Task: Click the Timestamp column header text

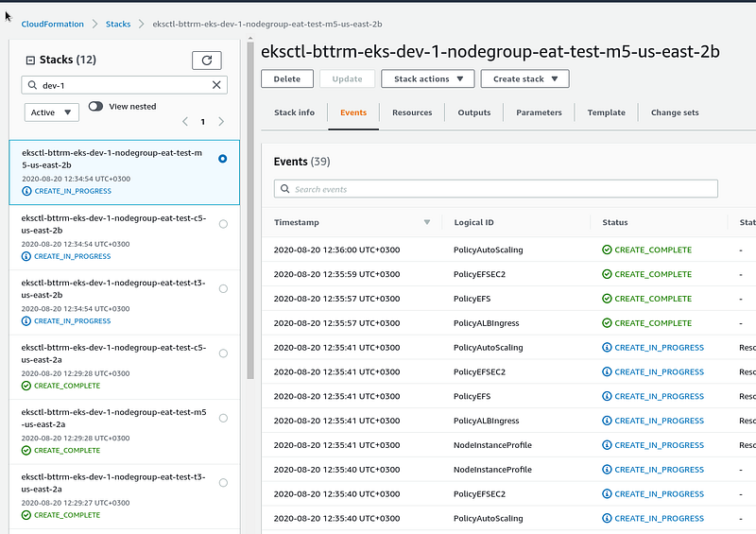Action: (296, 222)
